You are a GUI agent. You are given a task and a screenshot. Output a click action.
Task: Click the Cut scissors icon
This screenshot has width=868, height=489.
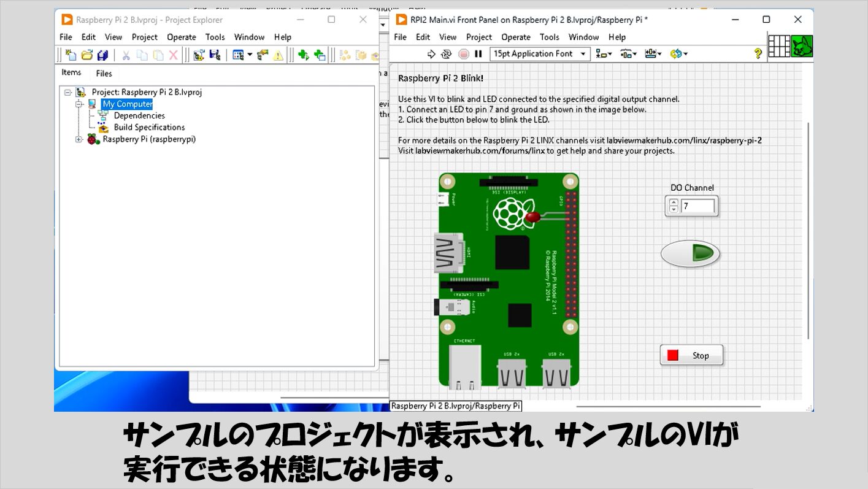coord(126,55)
